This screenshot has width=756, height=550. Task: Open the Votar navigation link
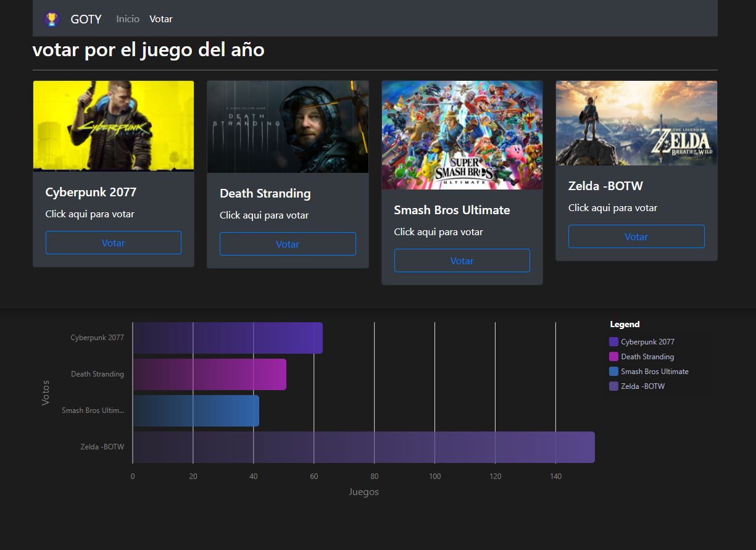[x=161, y=19]
